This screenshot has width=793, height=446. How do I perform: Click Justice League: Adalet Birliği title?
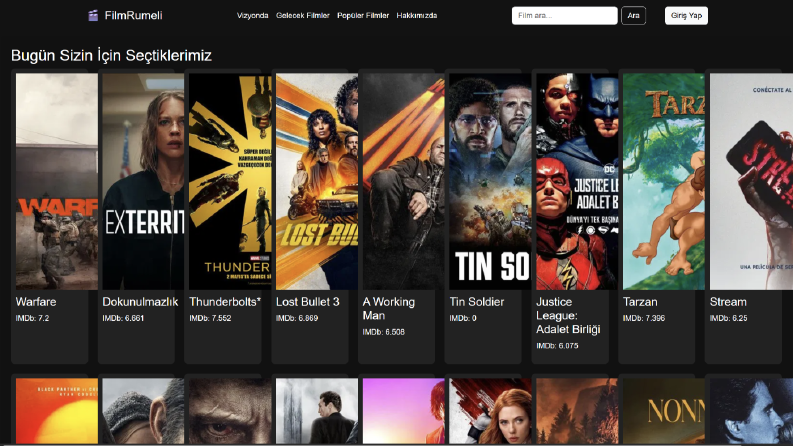pos(568,316)
